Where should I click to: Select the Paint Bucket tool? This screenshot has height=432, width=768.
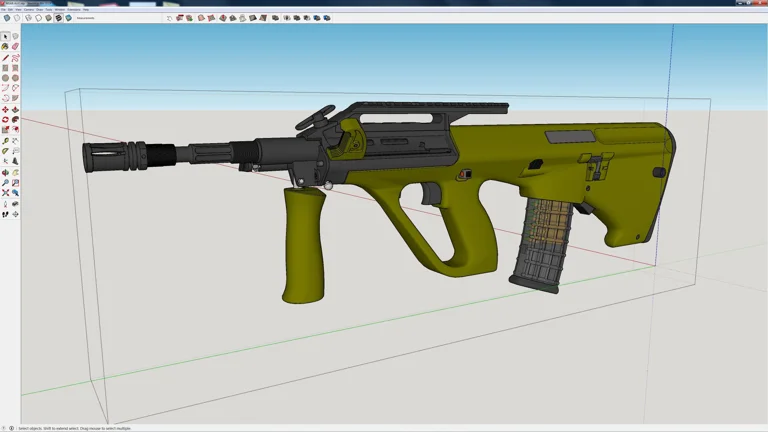click(x=5, y=47)
